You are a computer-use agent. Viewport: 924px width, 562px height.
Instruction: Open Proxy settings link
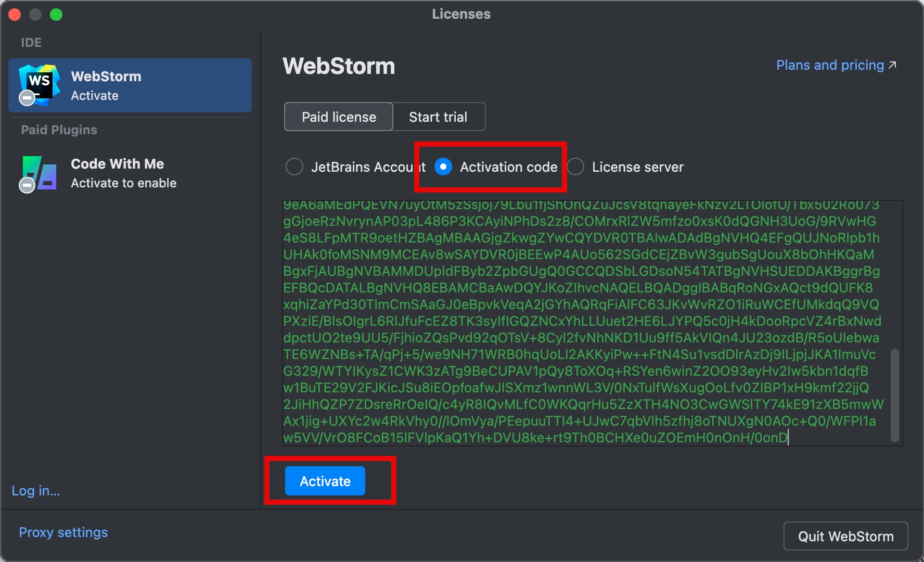pyautogui.click(x=63, y=532)
